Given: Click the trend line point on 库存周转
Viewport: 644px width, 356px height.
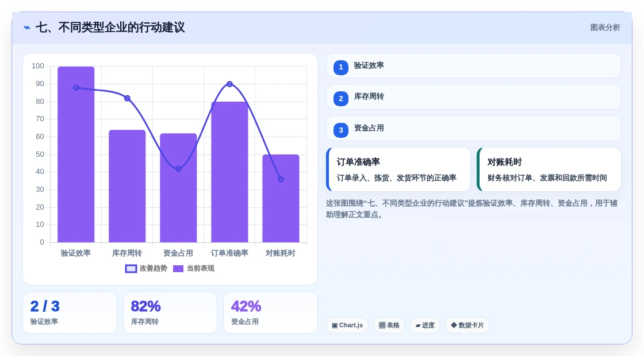Looking at the screenshot, I should (127, 98).
